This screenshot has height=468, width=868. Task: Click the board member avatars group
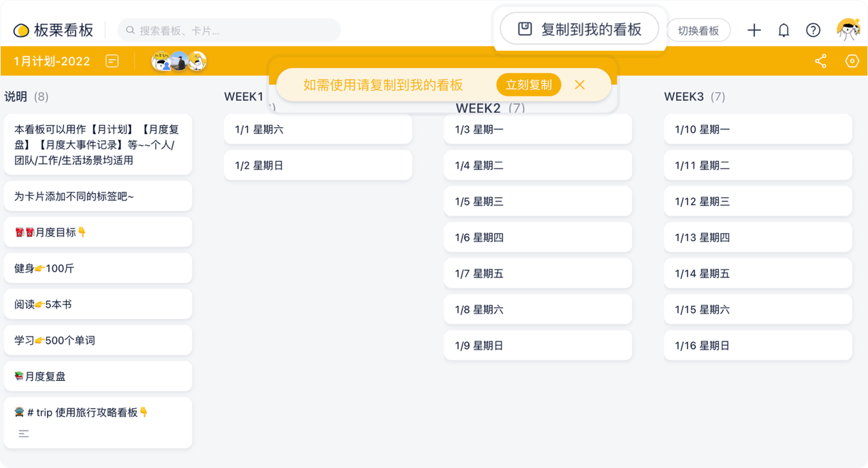point(179,61)
